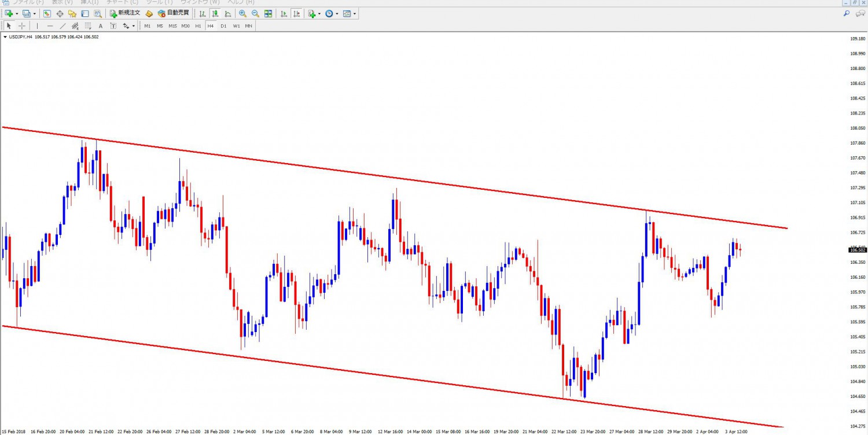The image size is (868, 435).
Task: Select the Fibonacci retracement tool
Action: [x=88, y=26]
